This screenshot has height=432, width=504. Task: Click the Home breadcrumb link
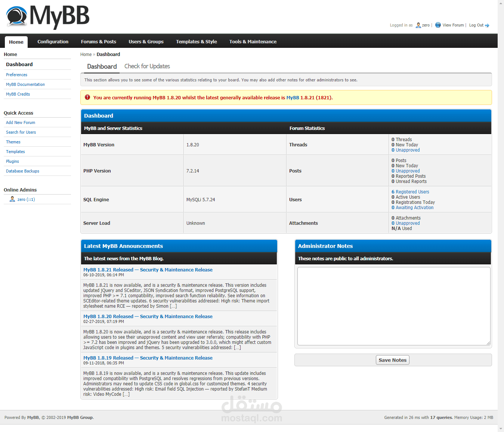[86, 55]
